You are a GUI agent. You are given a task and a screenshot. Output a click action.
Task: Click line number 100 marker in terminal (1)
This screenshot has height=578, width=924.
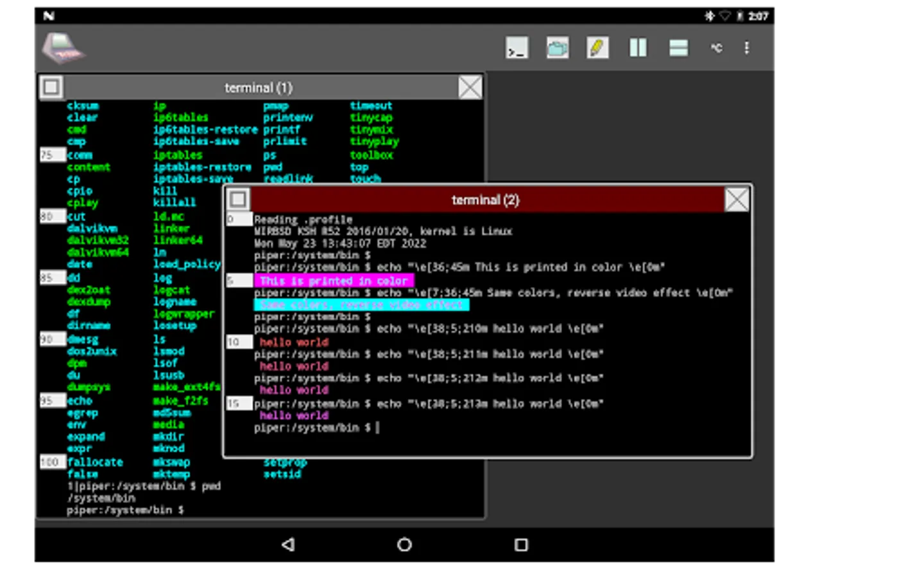50,462
